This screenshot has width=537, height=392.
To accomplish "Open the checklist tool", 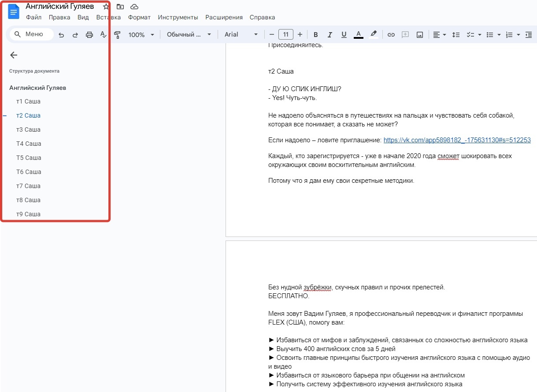I will pyautogui.click(x=470, y=34).
